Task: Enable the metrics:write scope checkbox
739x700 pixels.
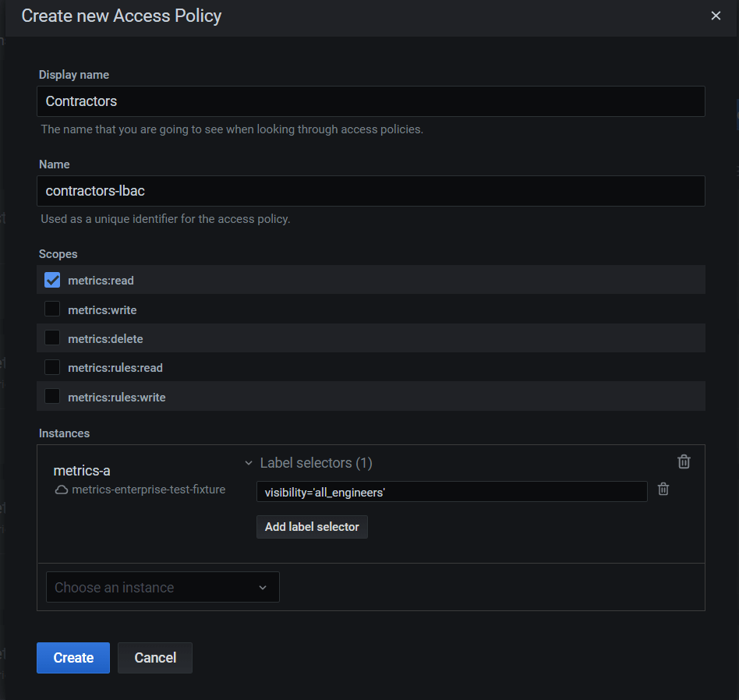Action: point(52,309)
